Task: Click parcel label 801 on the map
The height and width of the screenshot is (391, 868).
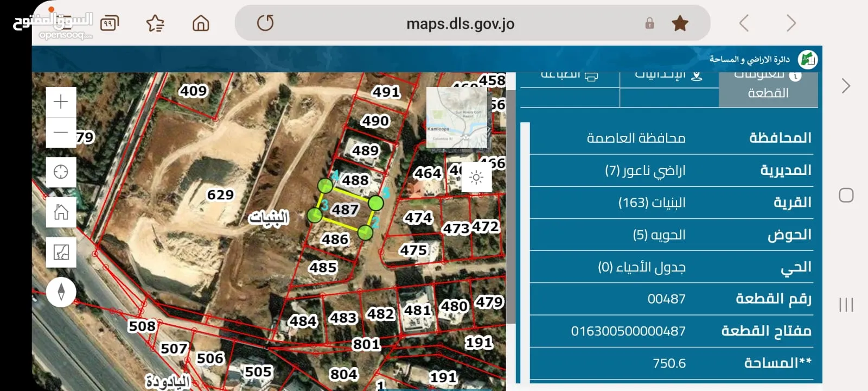Action: click(x=367, y=344)
